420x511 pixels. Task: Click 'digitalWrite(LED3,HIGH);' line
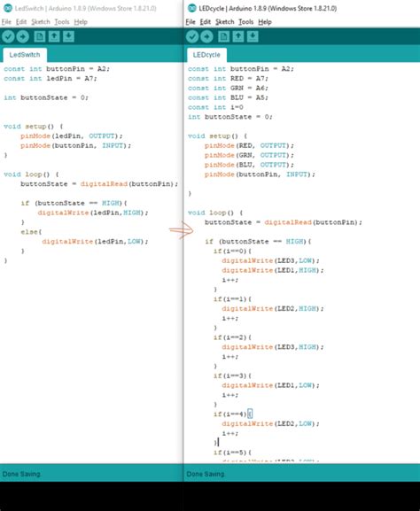pyautogui.click(x=273, y=347)
